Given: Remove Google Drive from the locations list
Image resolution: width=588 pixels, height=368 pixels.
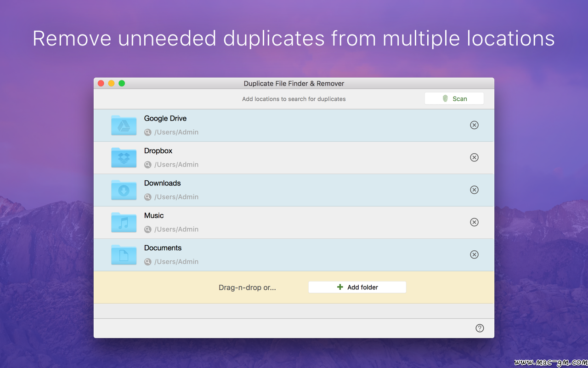Looking at the screenshot, I should click(x=474, y=125).
